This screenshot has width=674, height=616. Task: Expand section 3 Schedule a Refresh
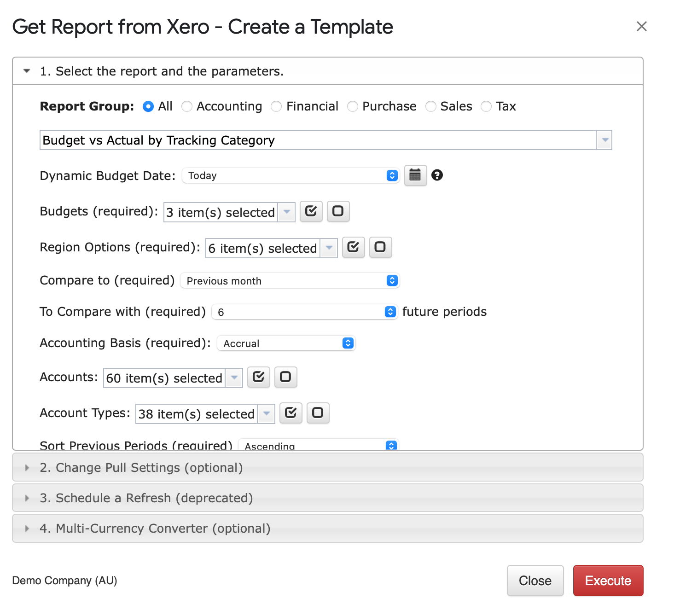328,498
